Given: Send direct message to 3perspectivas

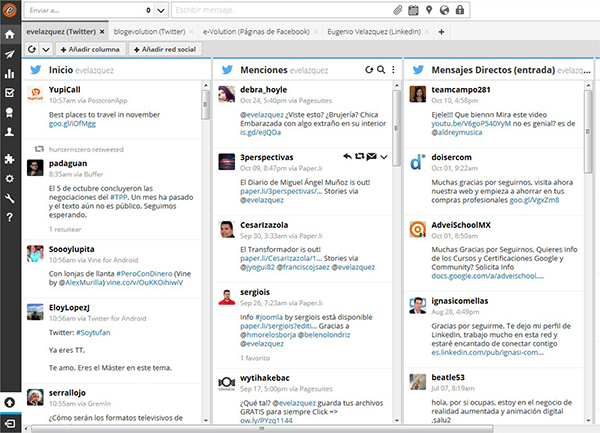Looking at the screenshot, I should coord(371,156).
